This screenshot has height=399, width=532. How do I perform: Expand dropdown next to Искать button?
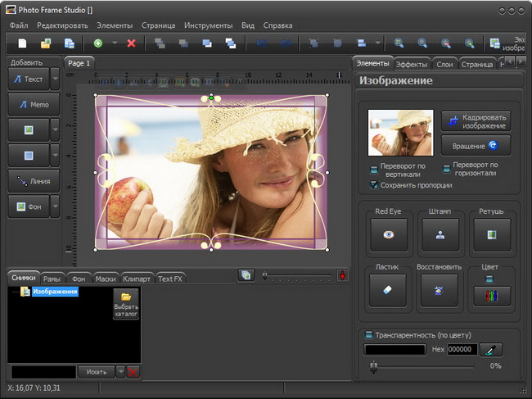[120, 372]
